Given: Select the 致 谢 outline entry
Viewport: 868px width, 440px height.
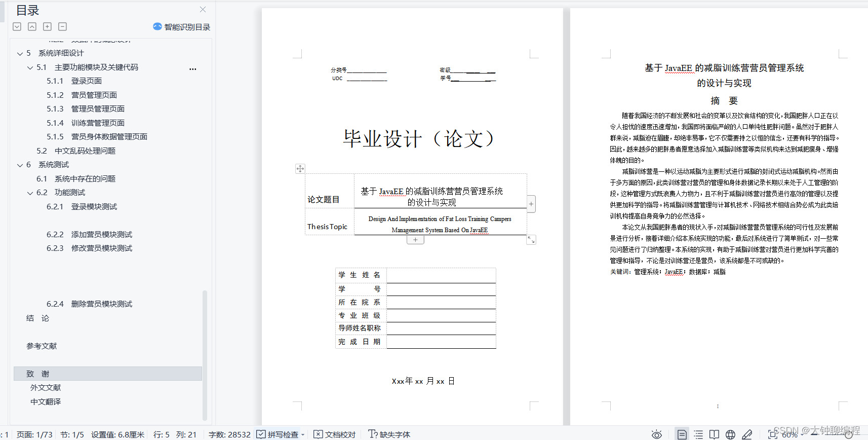Looking at the screenshot, I should coord(107,374).
